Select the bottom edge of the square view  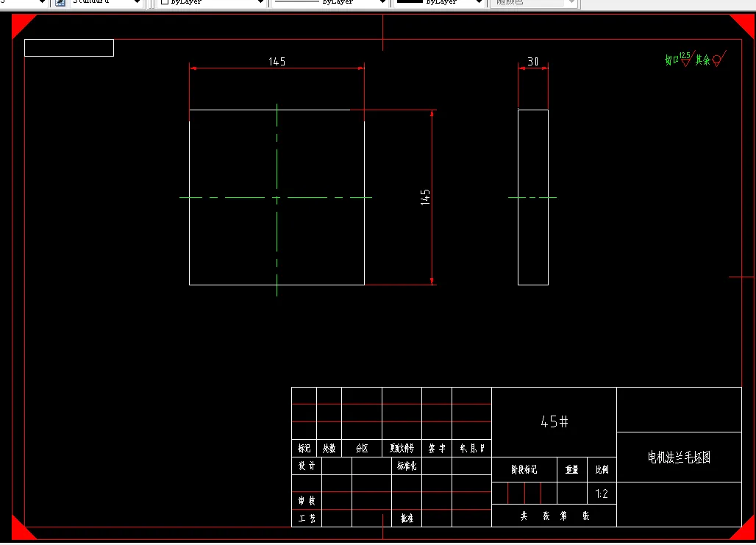[277, 285]
